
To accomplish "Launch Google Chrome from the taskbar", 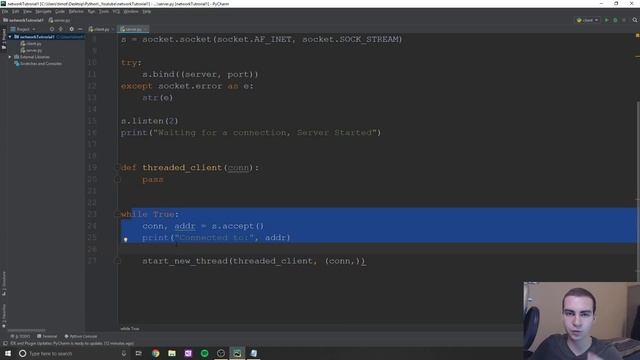I will coord(156,353).
